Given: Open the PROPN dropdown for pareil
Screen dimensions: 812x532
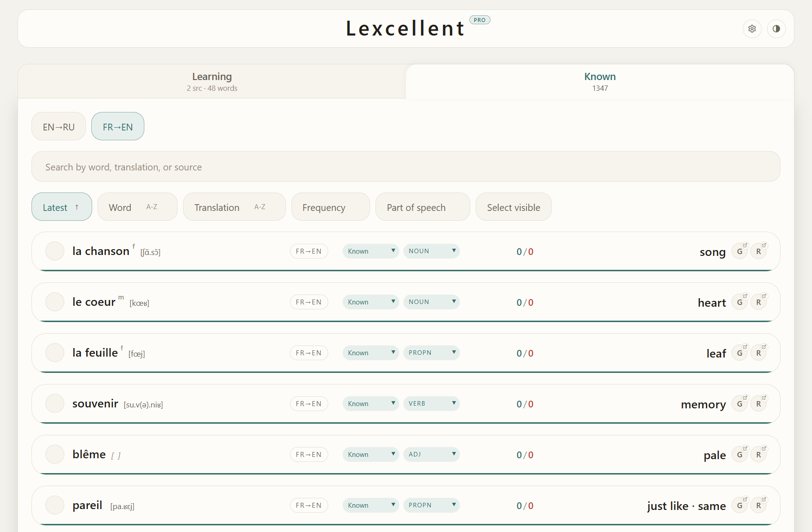Looking at the screenshot, I should [x=431, y=505].
